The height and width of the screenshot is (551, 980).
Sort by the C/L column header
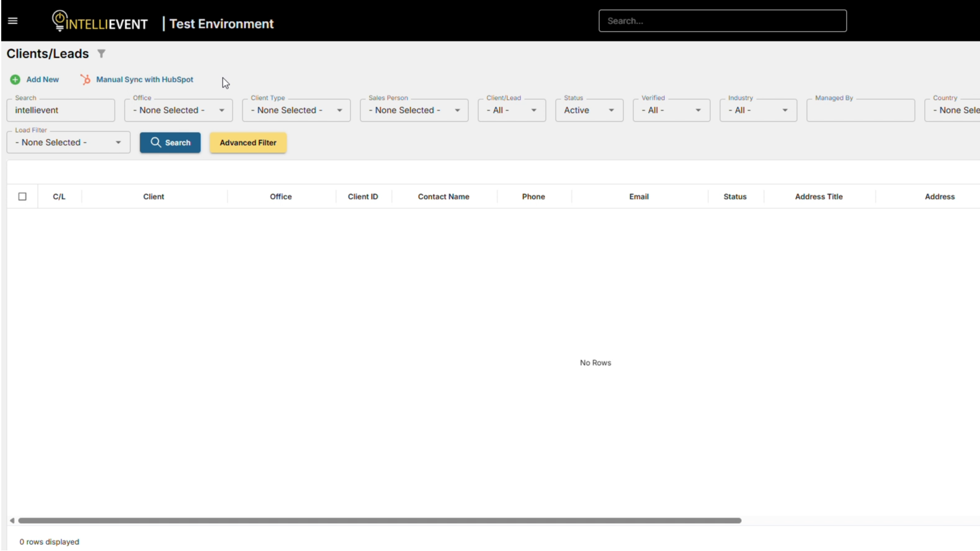click(x=59, y=196)
